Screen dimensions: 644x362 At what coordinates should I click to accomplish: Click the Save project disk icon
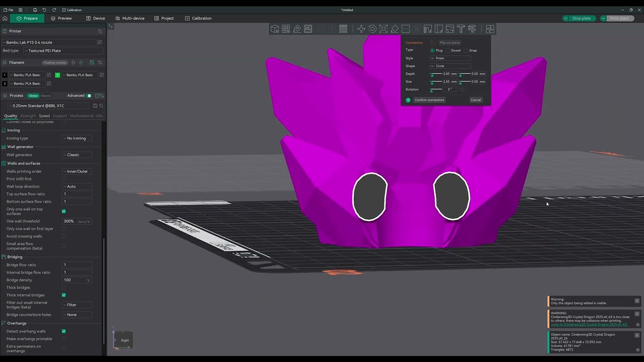pos(35,10)
